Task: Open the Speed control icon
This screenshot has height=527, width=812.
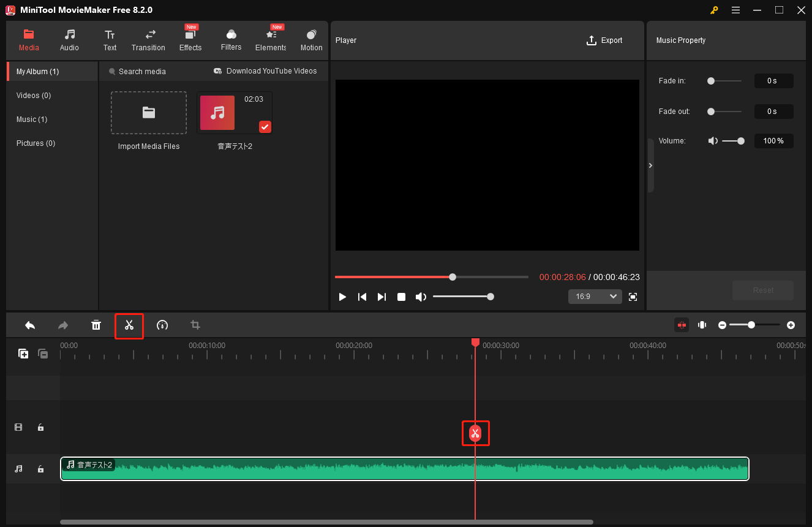Action: coord(162,325)
